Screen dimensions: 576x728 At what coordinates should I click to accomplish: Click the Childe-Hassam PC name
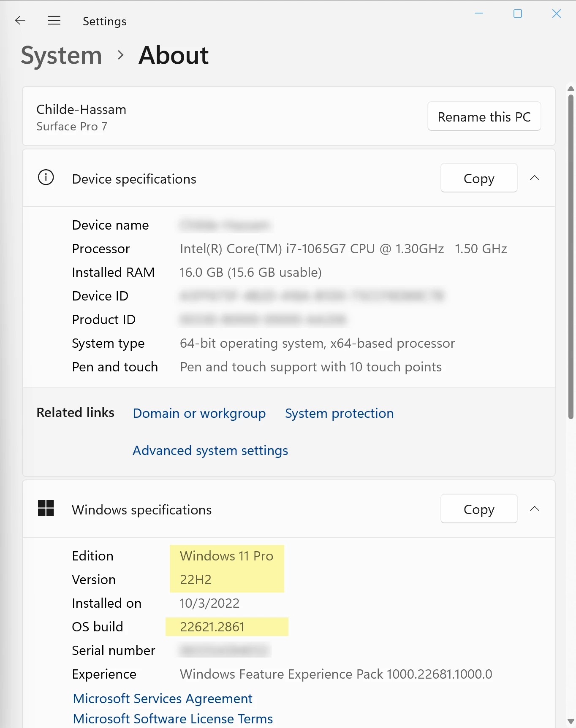(82, 109)
